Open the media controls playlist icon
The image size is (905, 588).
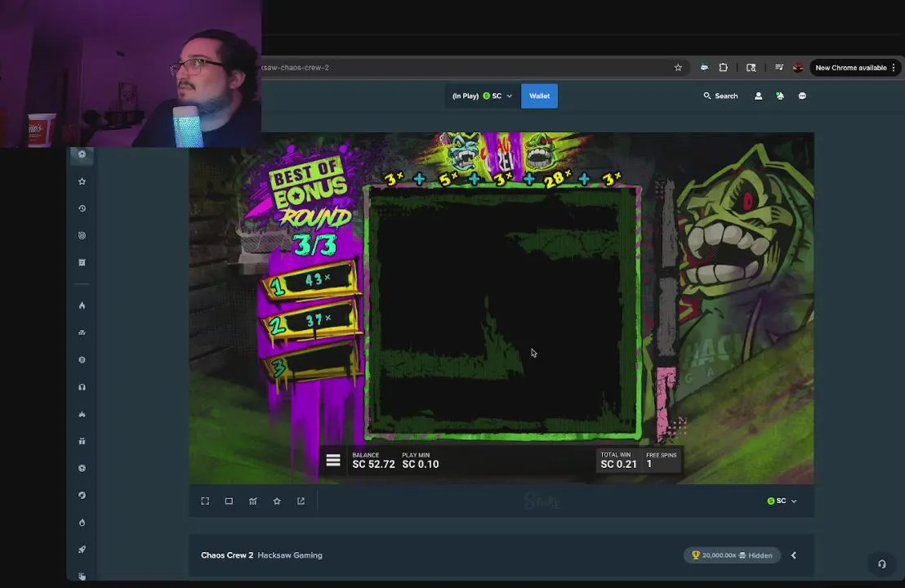[x=779, y=68]
